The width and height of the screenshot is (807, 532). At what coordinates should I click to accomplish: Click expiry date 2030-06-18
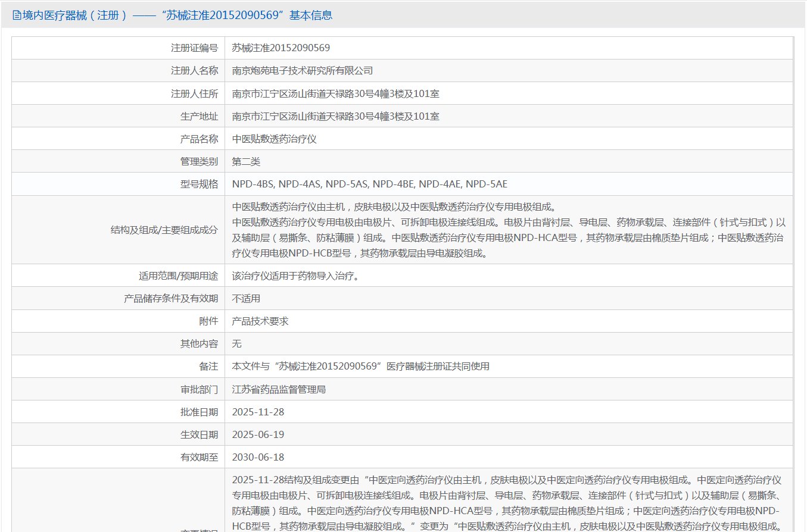point(258,457)
